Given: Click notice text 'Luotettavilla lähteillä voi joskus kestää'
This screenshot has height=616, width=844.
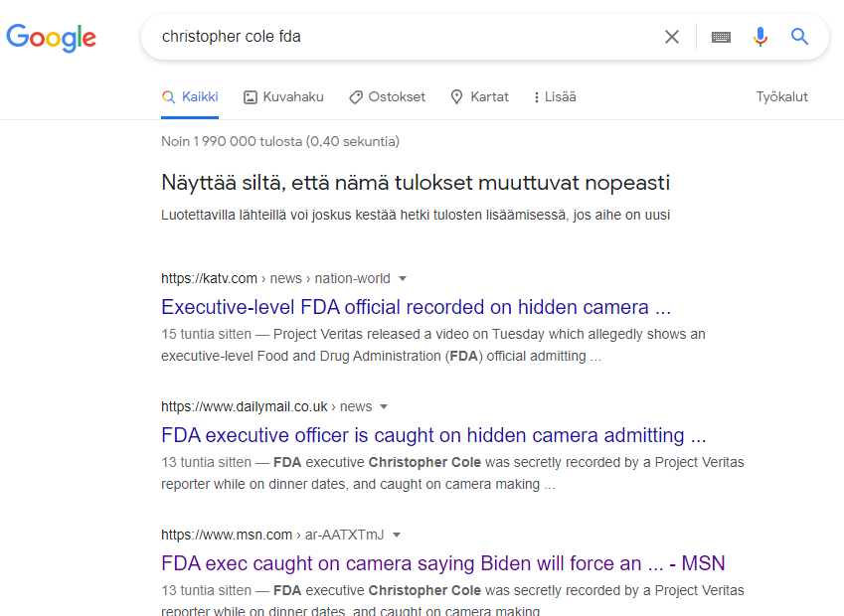Looking at the screenshot, I should click(x=416, y=215).
